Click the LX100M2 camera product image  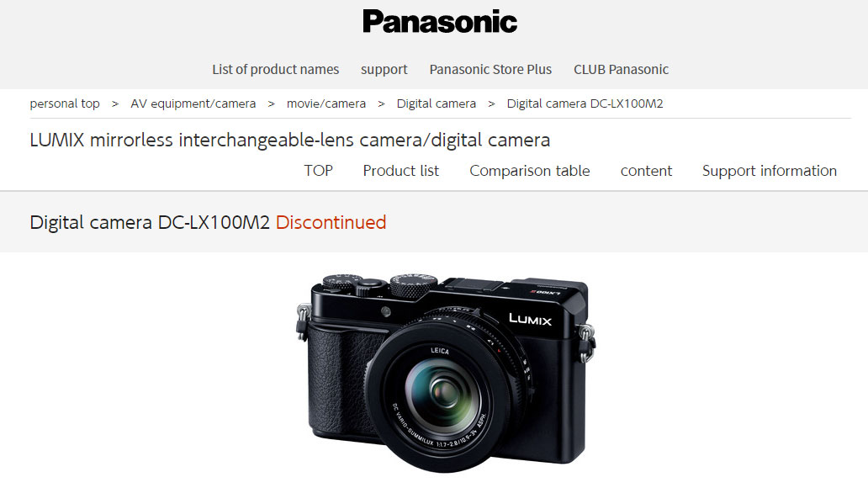pos(446,372)
